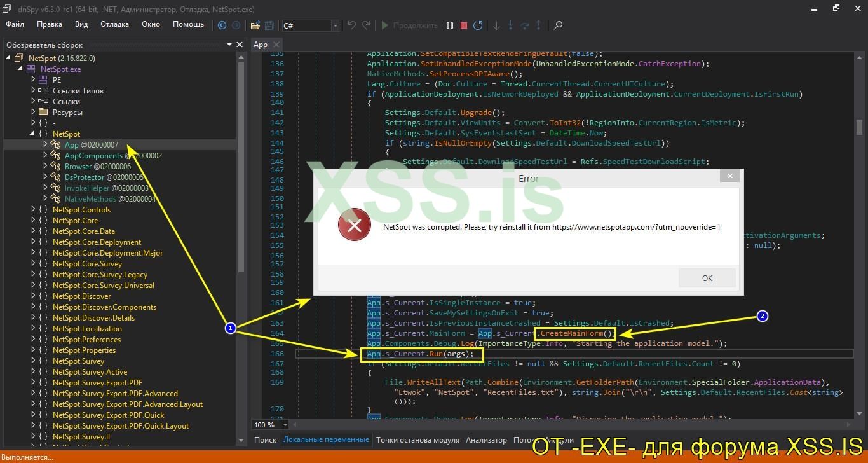This screenshot has width=868, height=463.
Task: Expand the Ресурсы node
Action: [x=33, y=112]
